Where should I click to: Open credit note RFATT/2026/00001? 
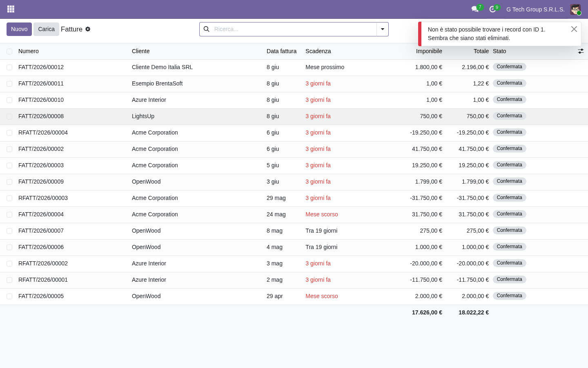(x=43, y=280)
